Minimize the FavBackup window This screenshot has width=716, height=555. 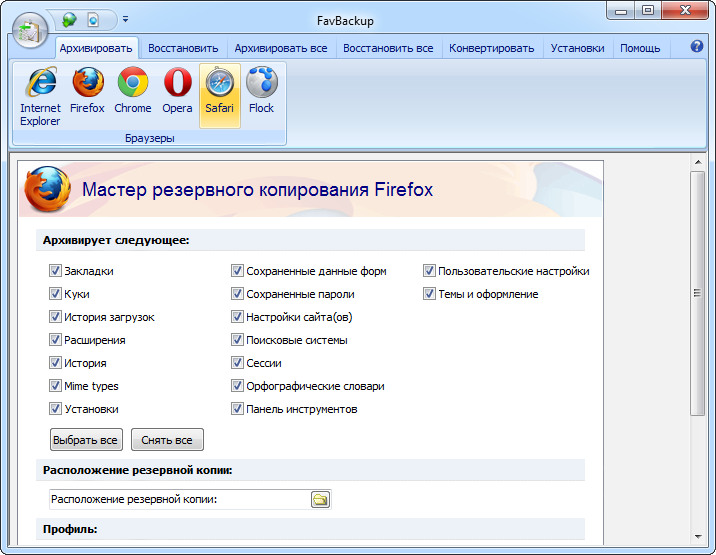(621, 10)
